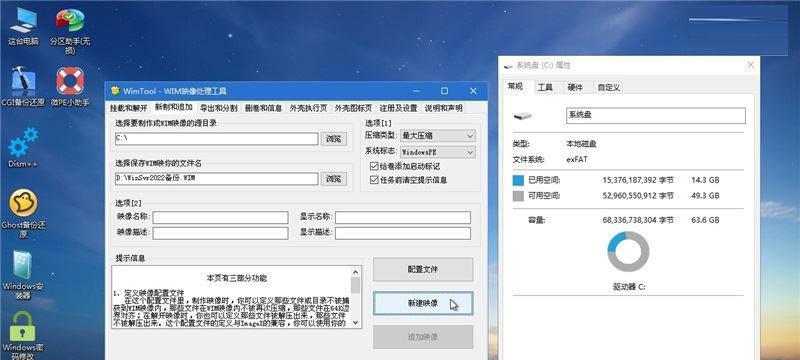Toggle 给卷添加启动标记 checkbox
The image size is (800, 360).
(x=374, y=166)
